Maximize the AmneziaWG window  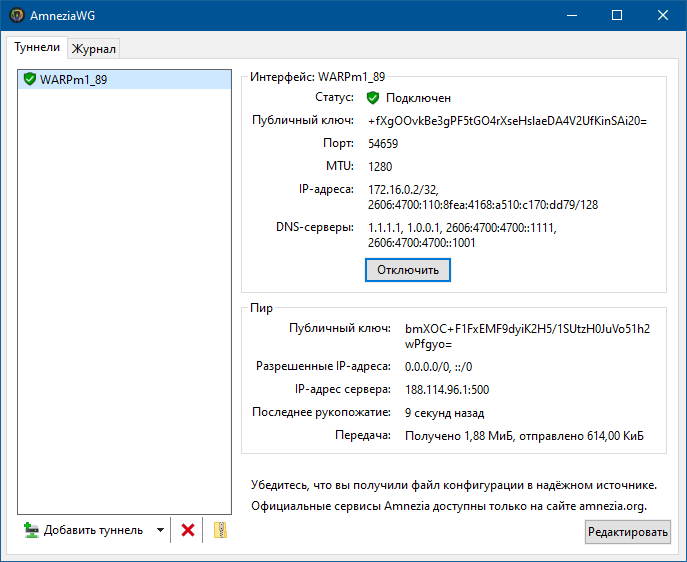pyautogui.click(x=617, y=16)
